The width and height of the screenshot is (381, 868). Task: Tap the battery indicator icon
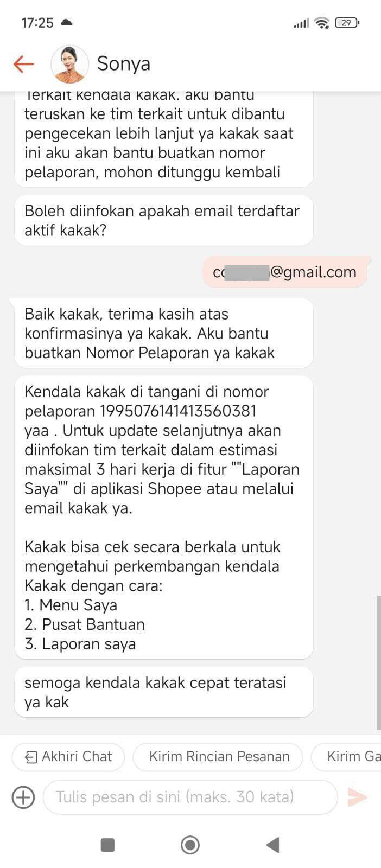point(347,23)
